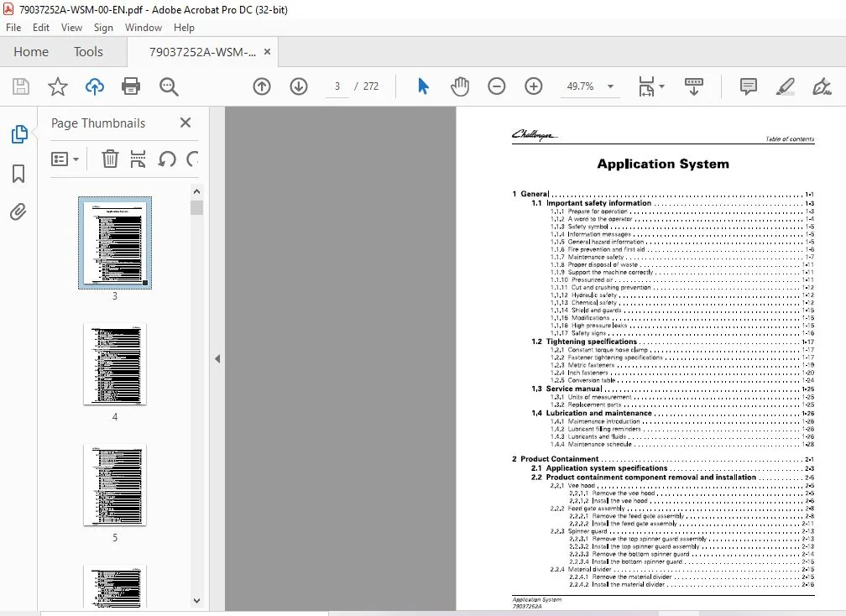Open the Edit menu
The height and width of the screenshot is (616, 846).
[41, 28]
